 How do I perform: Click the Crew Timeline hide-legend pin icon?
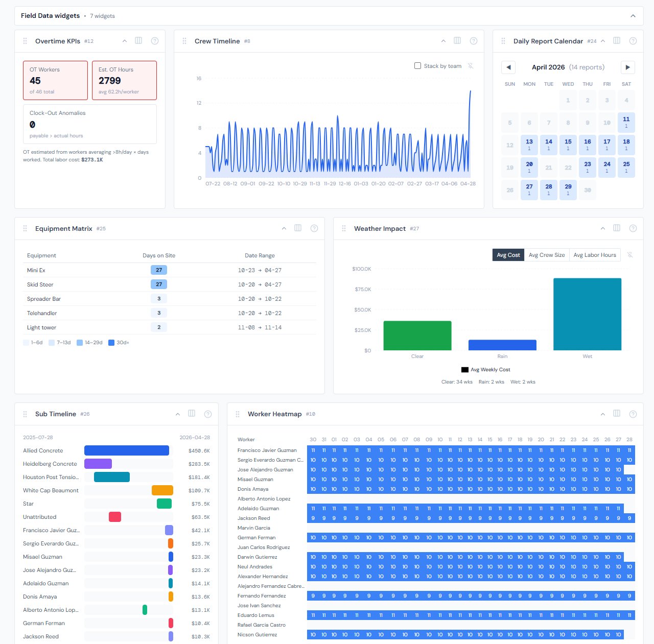(471, 66)
